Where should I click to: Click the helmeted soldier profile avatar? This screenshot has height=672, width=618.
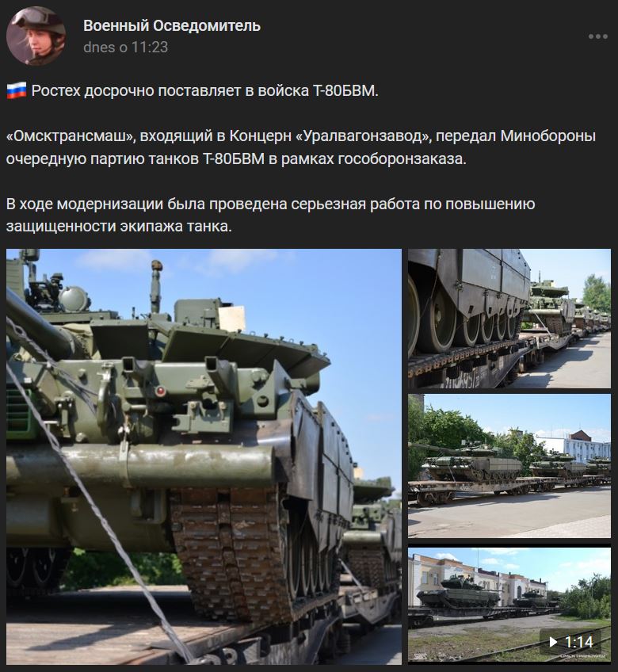36,36
